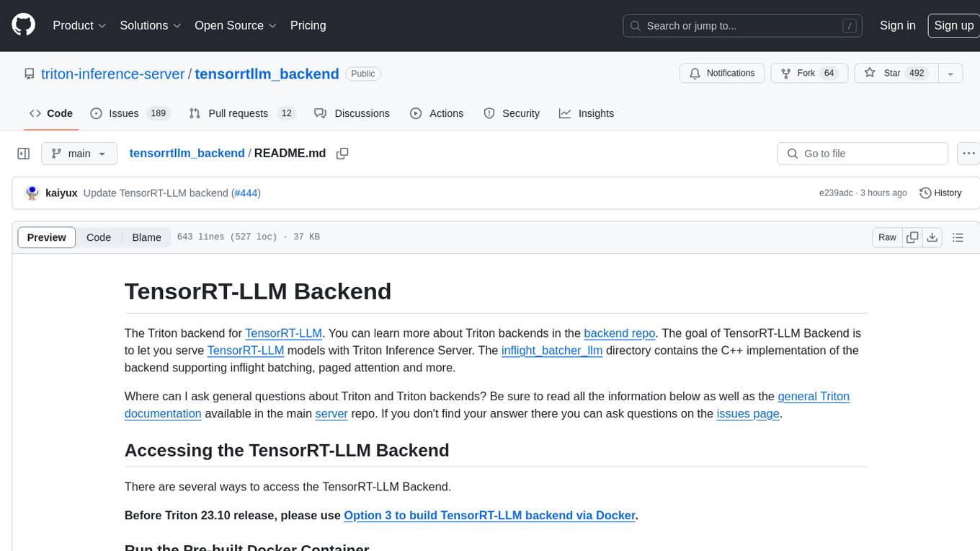Open History of README.md
Screen dimensions: 980x551
click(x=940, y=193)
